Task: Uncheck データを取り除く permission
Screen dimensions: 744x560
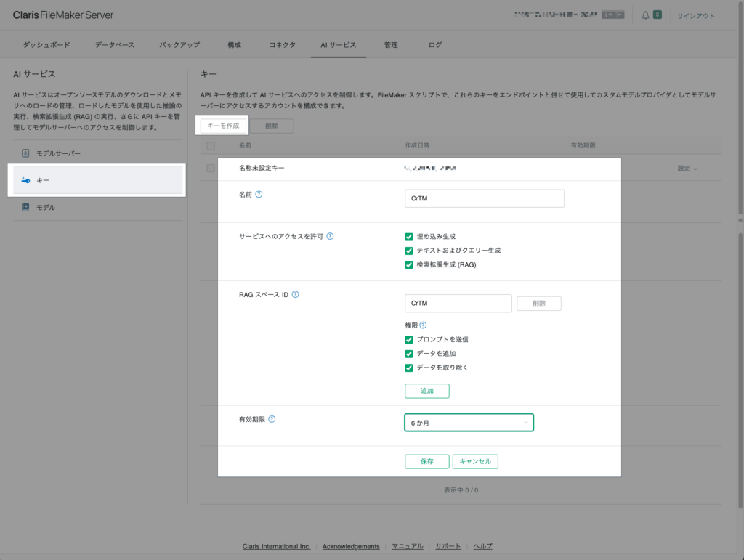Action: pos(408,368)
